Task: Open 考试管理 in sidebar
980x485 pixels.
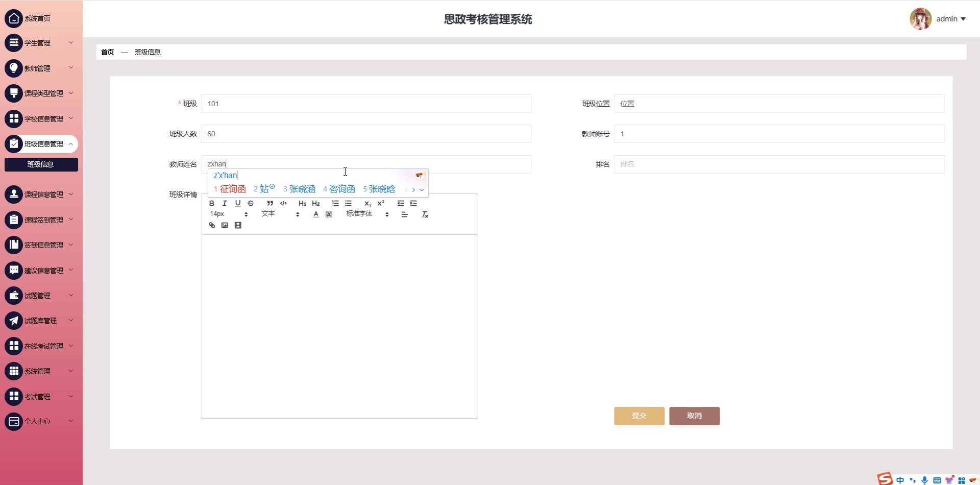Action: (x=41, y=397)
